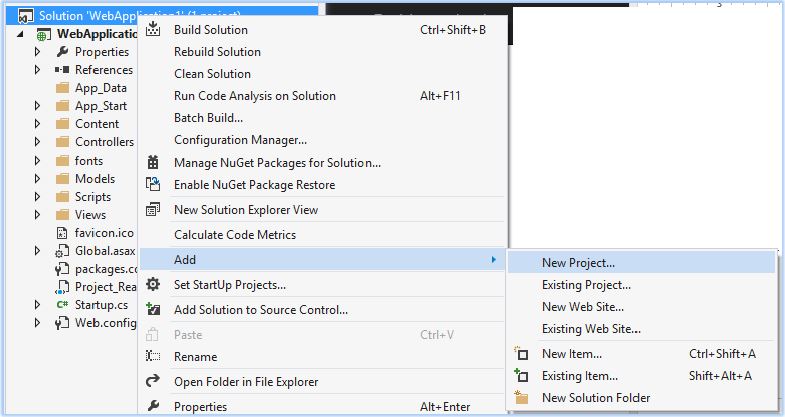The height and width of the screenshot is (417, 785).
Task: Click the Enable NuGet Package Restore icon
Action: (x=153, y=184)
